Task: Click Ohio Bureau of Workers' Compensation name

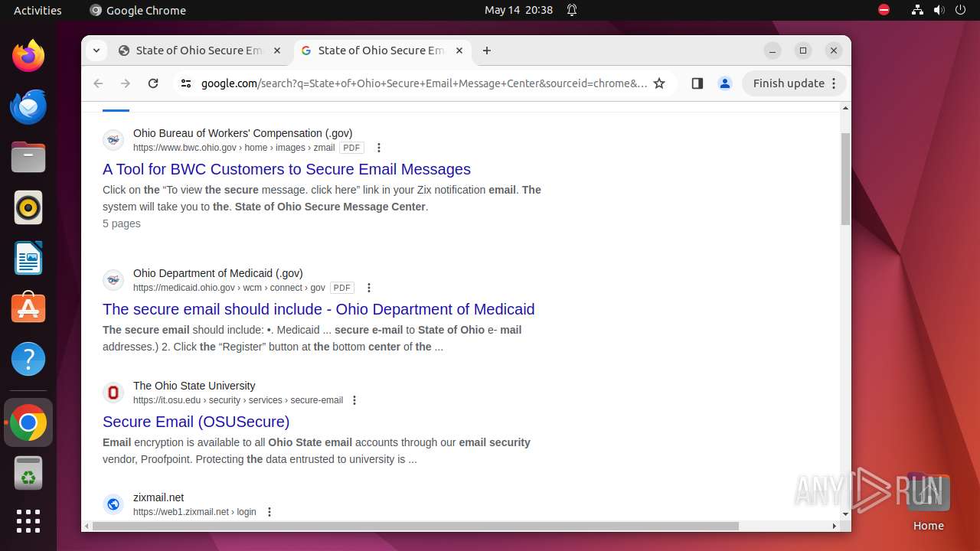Action: (243, 133)
